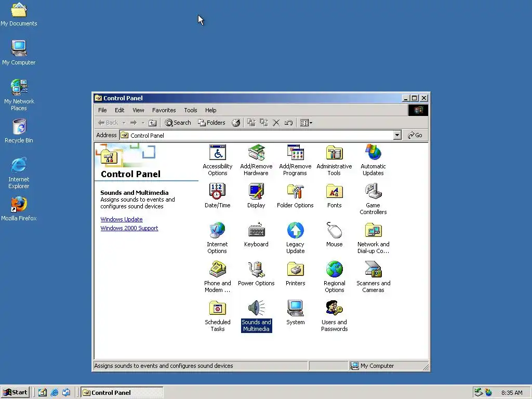Select the Display icon

click(x=256, y=196)
